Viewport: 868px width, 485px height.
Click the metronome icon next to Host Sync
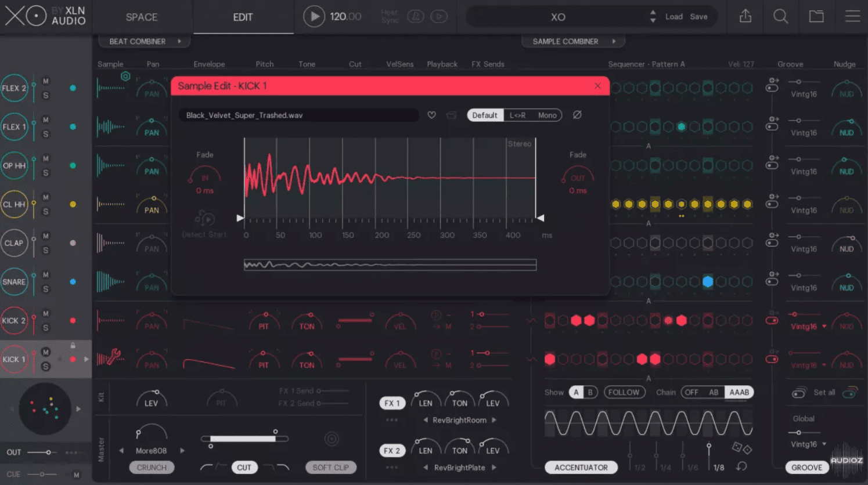click(x=415, y=16)
